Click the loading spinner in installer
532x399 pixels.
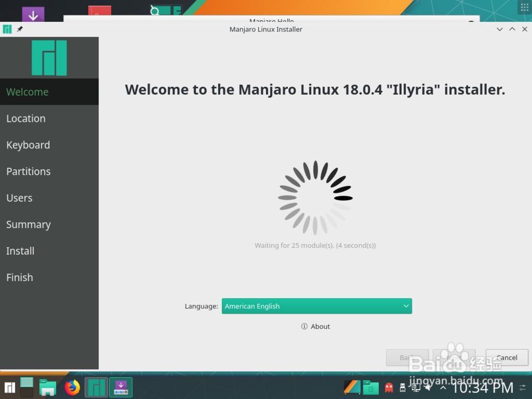(315, 198)
